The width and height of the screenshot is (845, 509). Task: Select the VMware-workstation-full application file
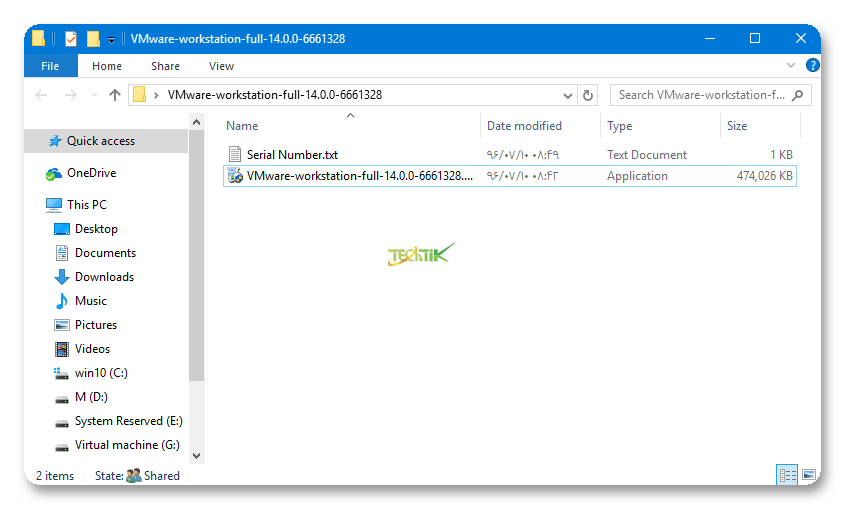tap(359, 176)
